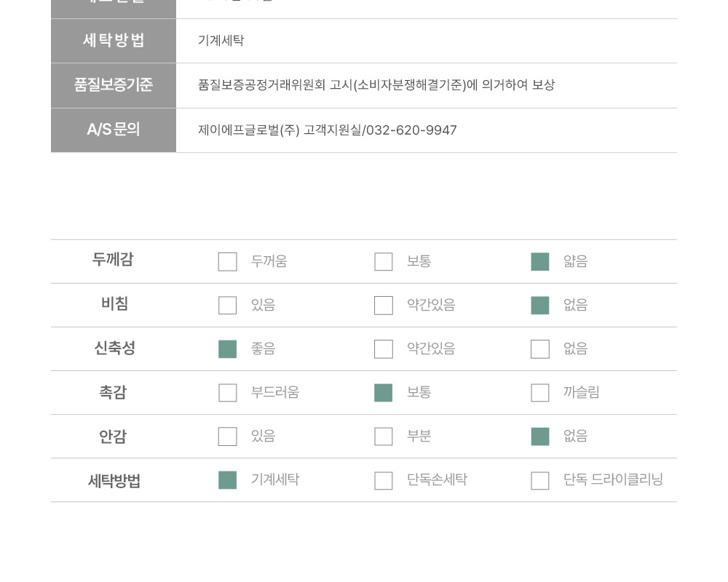Click the filled 얇음 thickness box
Image resolution: width=728 pixels, height=582 pixels.
(x=540, y=262)
